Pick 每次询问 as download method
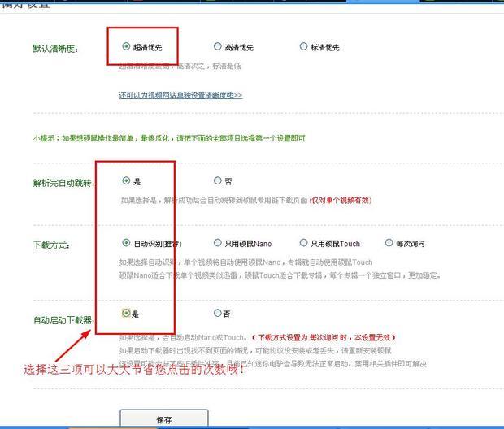Viewport: 504px width, 429px height. (389, 243)
